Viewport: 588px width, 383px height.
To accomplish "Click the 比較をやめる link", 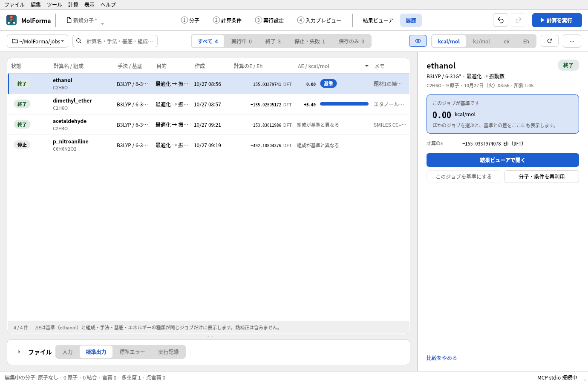I will click(x=442, y=358).
